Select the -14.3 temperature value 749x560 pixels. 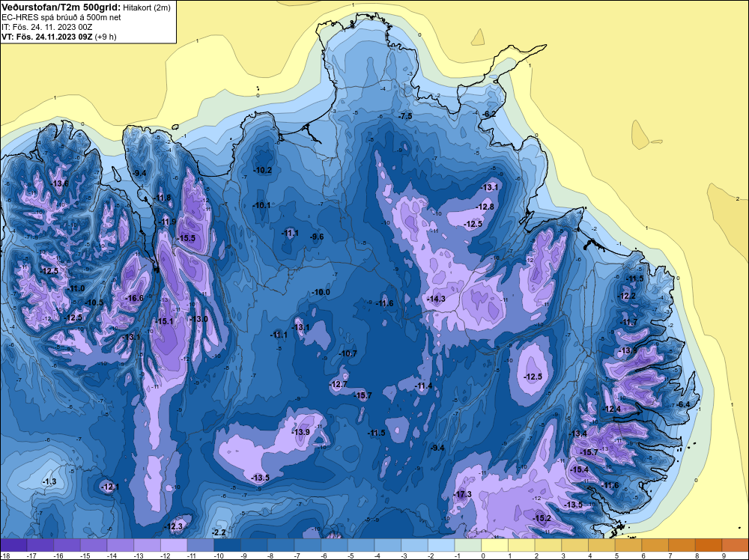pyautogui.click(x=437, y=299)
